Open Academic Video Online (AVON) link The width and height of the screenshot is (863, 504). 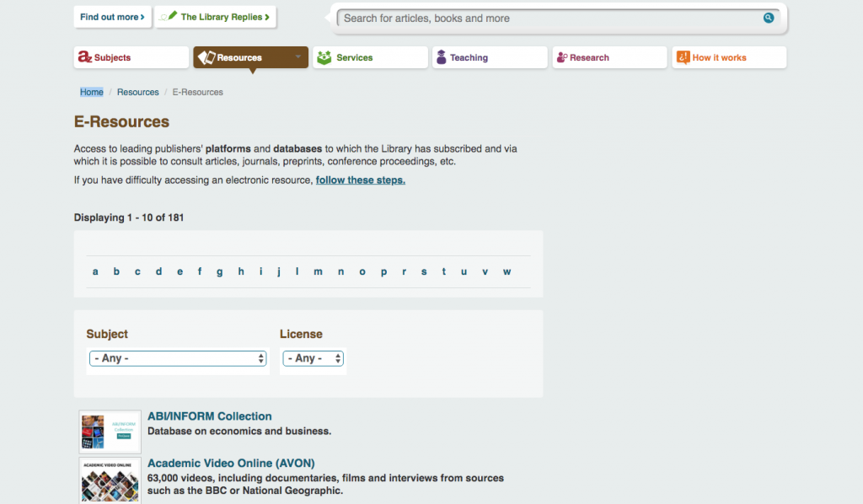[231, 463]
